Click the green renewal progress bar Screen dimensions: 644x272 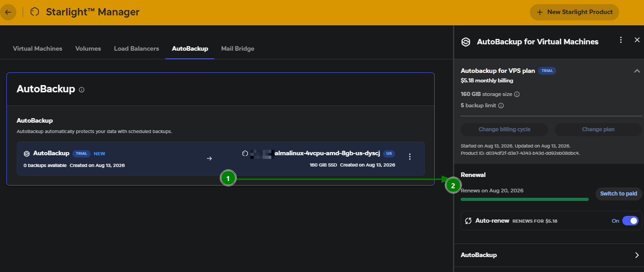(524, 199)
